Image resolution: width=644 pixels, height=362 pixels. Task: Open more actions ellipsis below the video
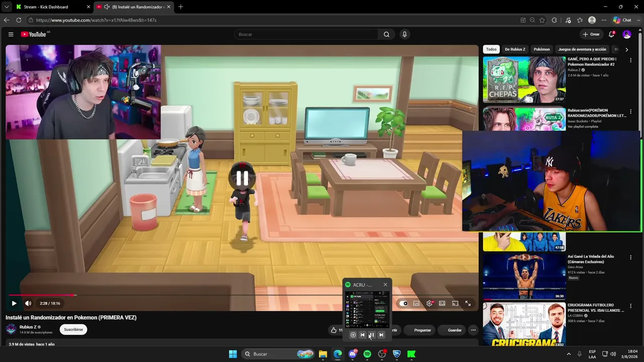coord(473,330)
